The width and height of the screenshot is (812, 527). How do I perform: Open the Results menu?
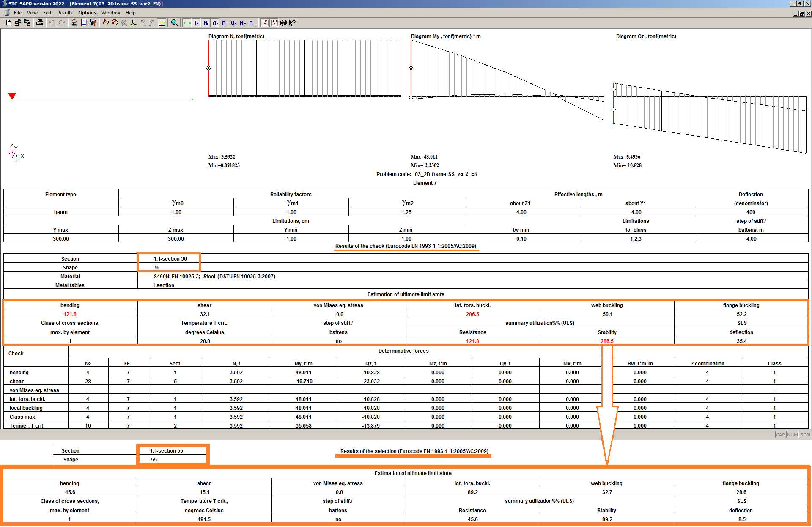coord(65,13)
